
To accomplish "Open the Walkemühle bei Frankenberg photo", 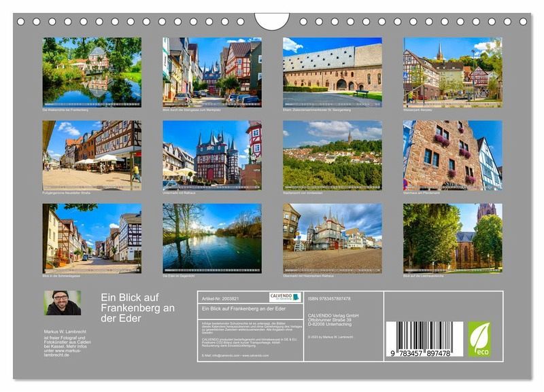I will pyautogui.click(x=92, y=71).
